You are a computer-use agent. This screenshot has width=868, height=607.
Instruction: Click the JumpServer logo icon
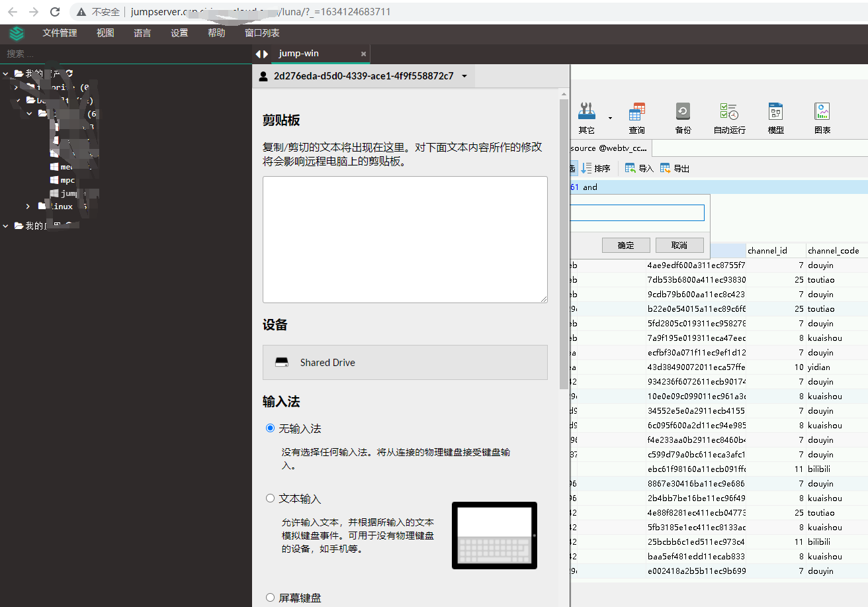17,33
